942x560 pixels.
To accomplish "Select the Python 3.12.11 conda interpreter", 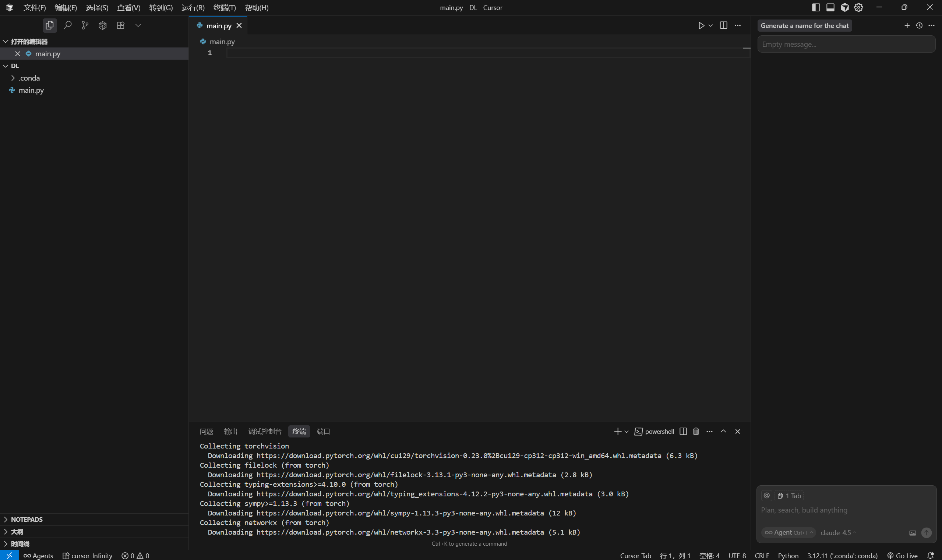I will pos(842,556).
